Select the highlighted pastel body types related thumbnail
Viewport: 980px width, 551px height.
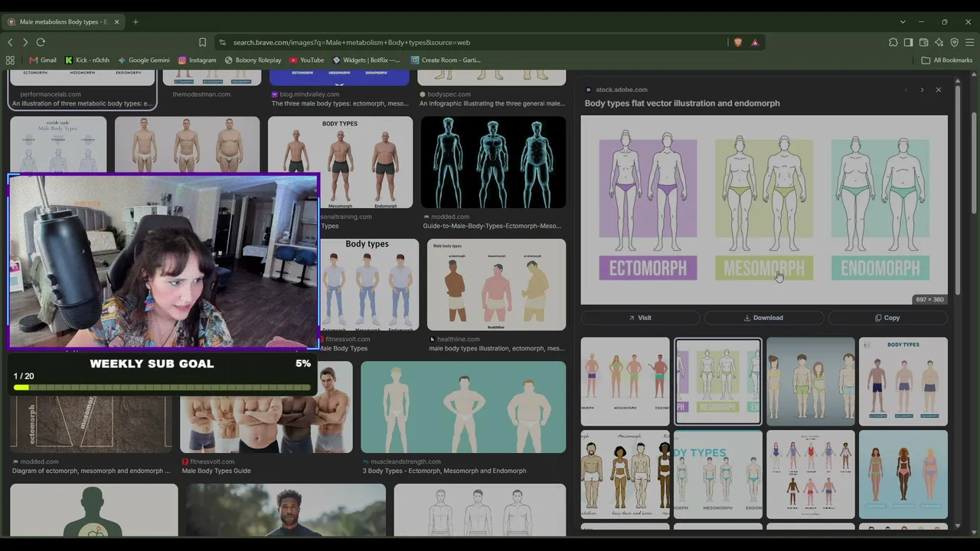[x=717, y=381]
